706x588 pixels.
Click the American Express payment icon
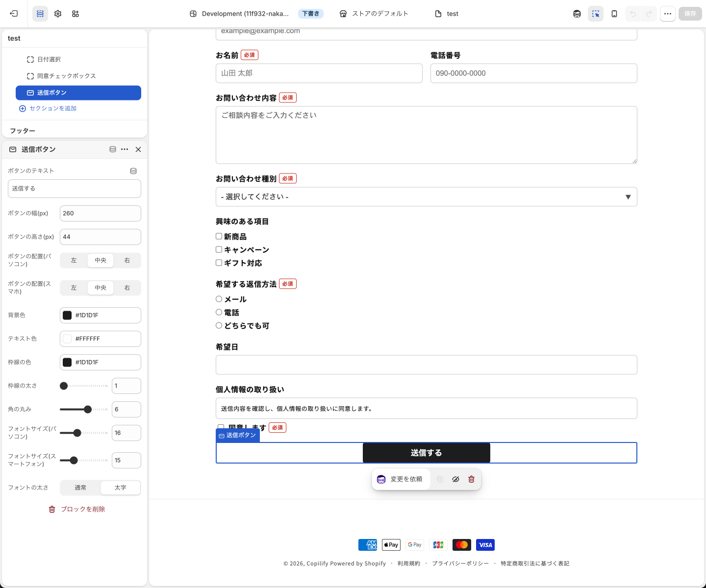point(368,545)
